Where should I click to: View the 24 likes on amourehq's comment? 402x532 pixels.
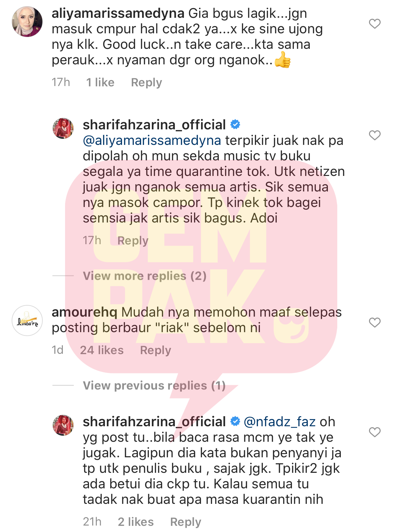tap(102, 350)
